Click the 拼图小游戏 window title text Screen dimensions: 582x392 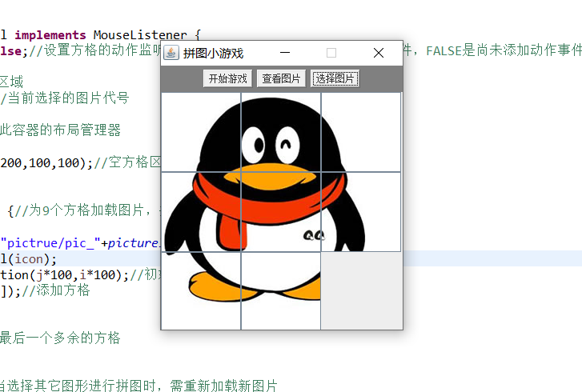coord(213,53)
